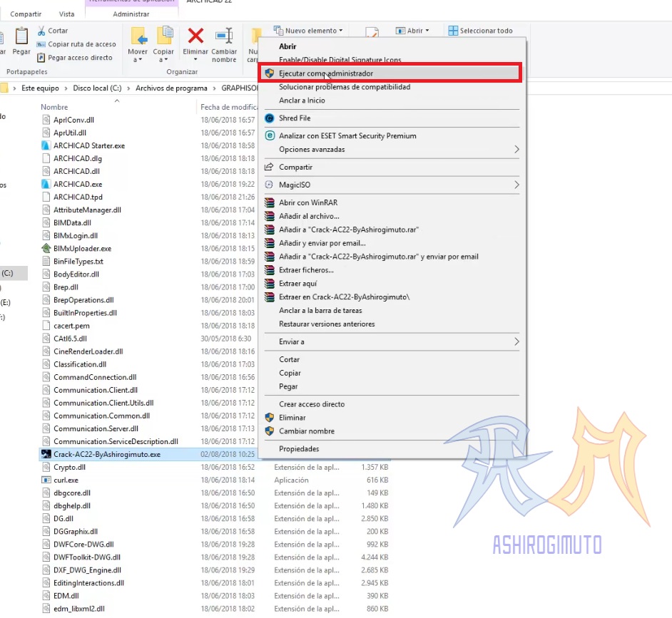Choose Copiar in the context menu
Viewport: 672px width, 618px height.
[x=290, y=373]
